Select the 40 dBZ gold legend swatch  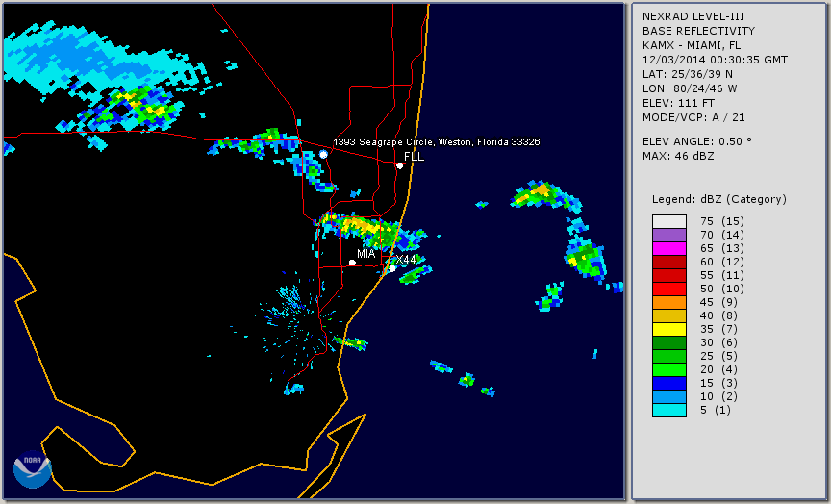669,315
